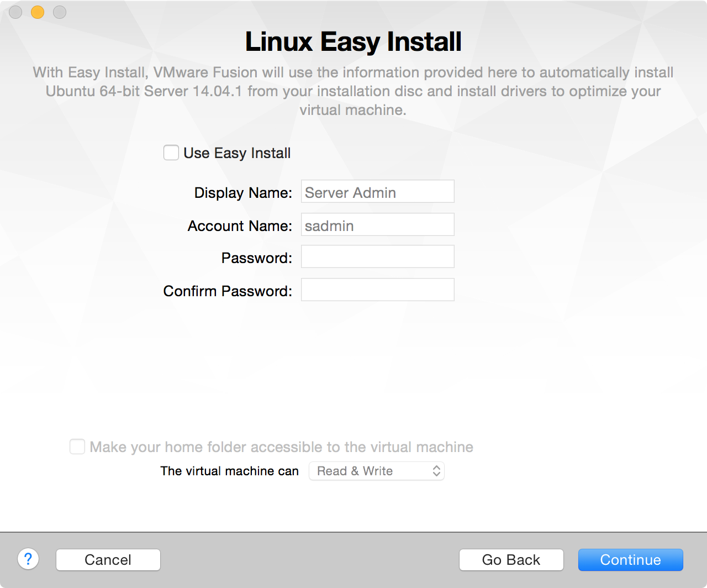Enable the Use Easy Install checkbox

[x=171, y=153]
